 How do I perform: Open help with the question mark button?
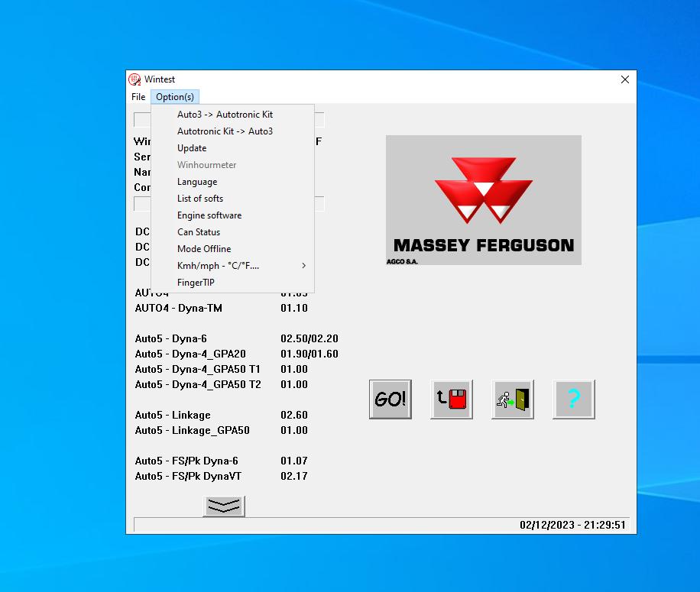click(574, 400)
